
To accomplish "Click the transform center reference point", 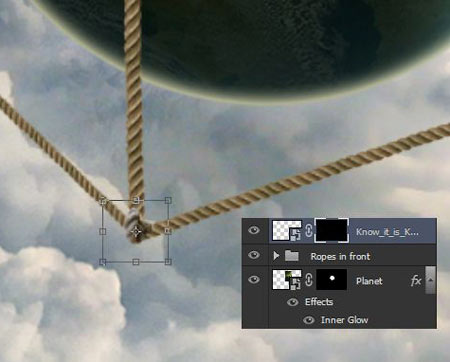I will click(x=136, y=231).
